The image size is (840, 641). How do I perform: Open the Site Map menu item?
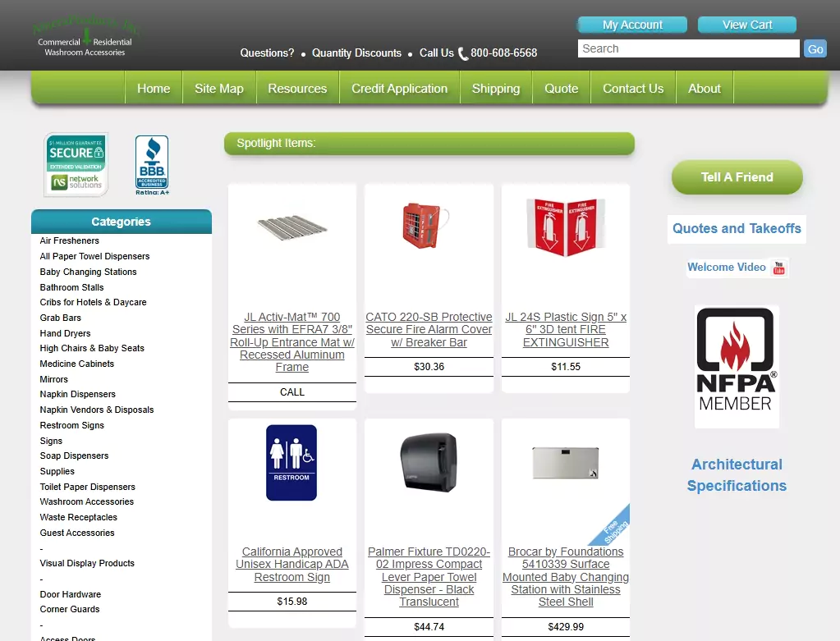point(219,89)
